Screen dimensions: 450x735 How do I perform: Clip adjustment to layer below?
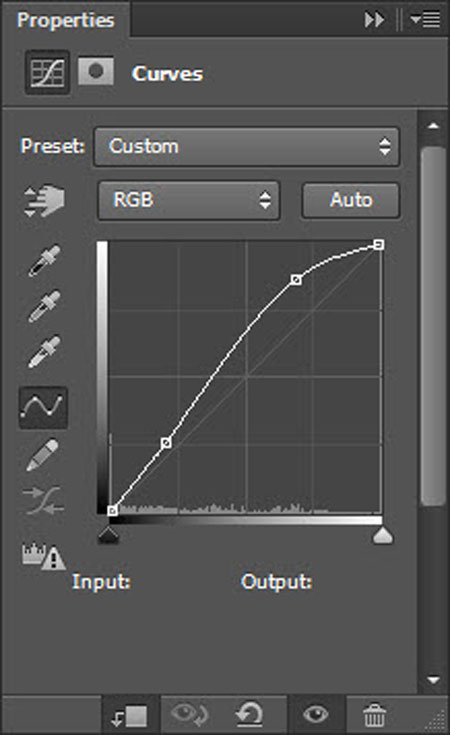[x=130, y=716]
